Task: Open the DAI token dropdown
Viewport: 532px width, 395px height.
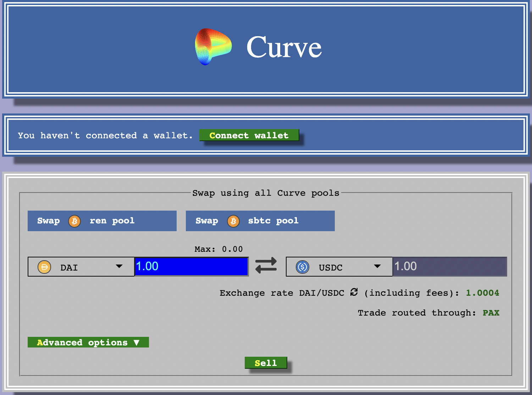Action: pos(81,267)
